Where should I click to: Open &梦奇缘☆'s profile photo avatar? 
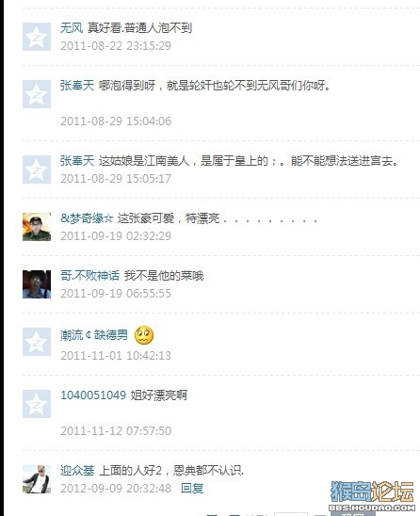[37, 227]
